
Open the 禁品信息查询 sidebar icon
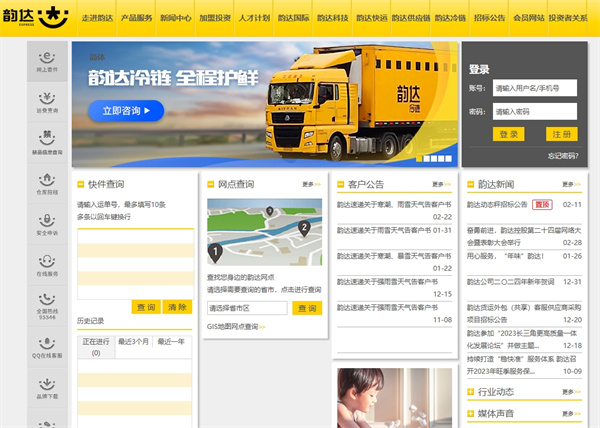point(47,143)
